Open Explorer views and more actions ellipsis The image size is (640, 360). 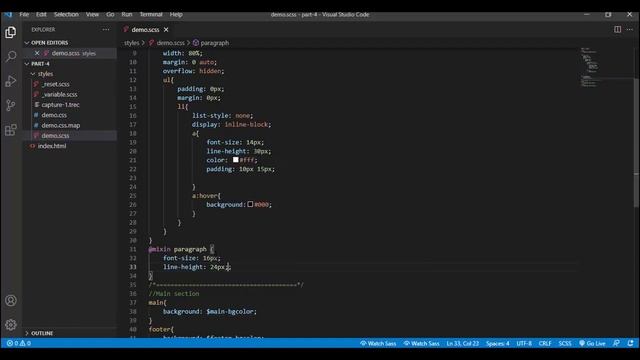point(106,29)
